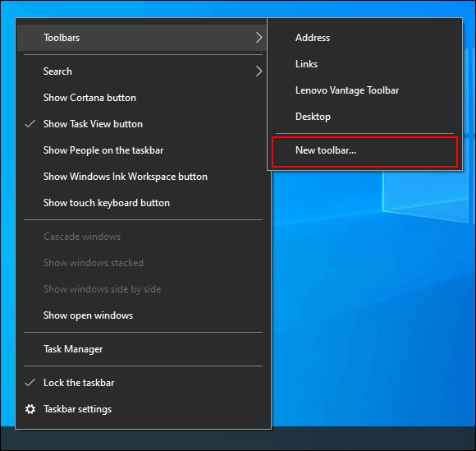Expand the Search submenu arrow
The width and height of the screenshot is (476, 451).
259,71
